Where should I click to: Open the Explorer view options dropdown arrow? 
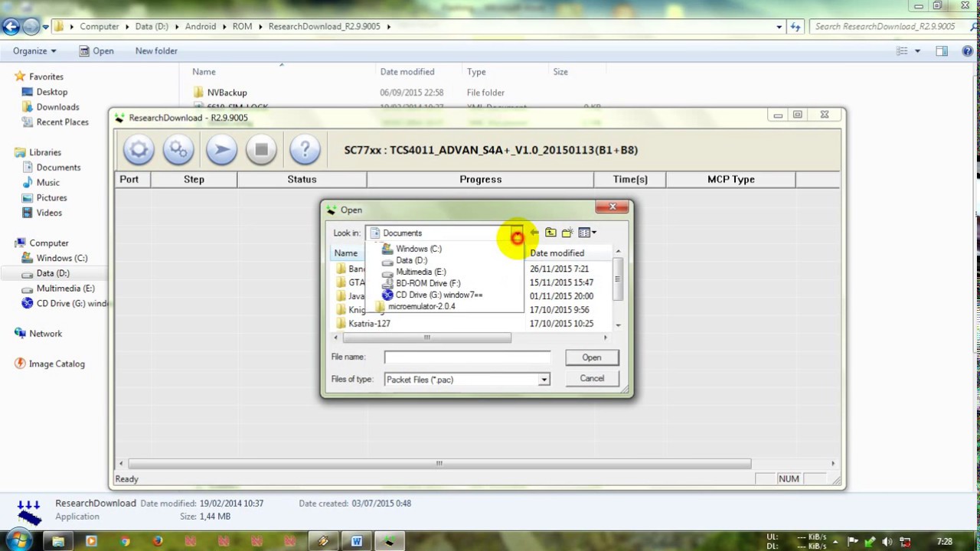pos(917,51)
